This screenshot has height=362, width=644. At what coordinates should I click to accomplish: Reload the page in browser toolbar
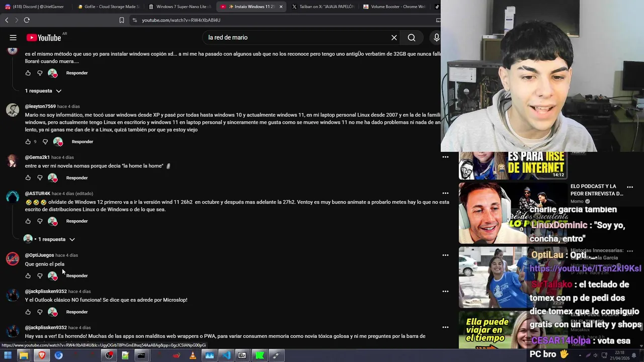pos(27,20)
